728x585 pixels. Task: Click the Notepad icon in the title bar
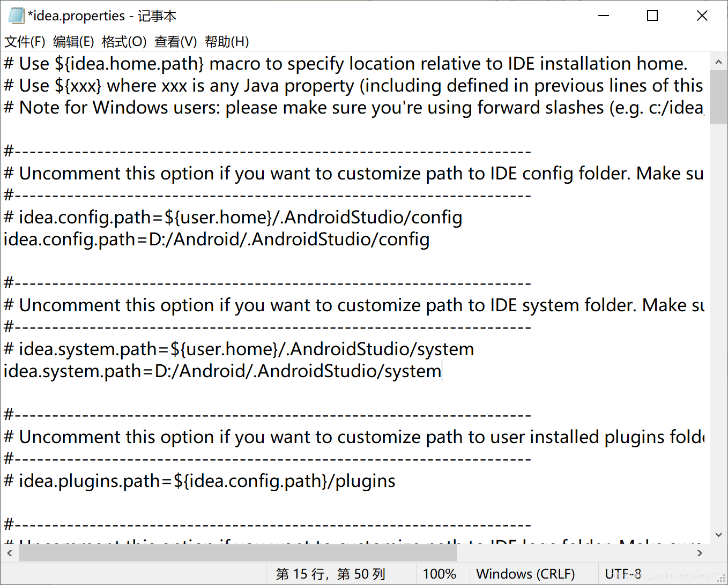pos(16,16)
